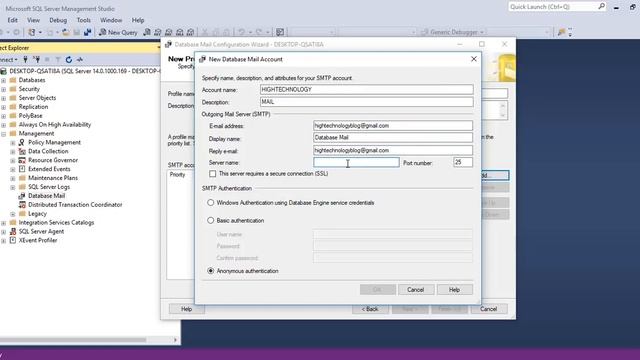Collapse the Management node
This screenshot has height=360, width=640.
tap(4, 134)
